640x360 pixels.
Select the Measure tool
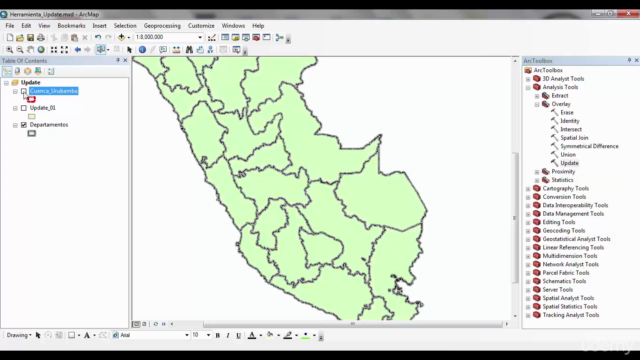(176, 50)
